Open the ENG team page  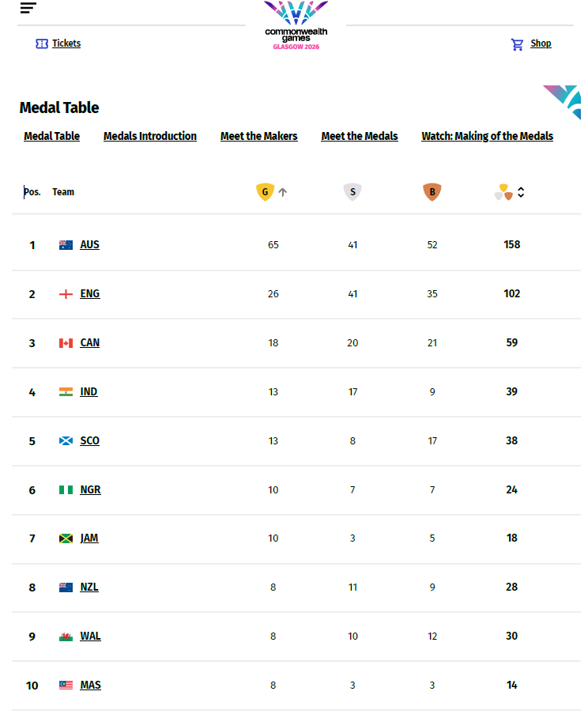point(89,293)
